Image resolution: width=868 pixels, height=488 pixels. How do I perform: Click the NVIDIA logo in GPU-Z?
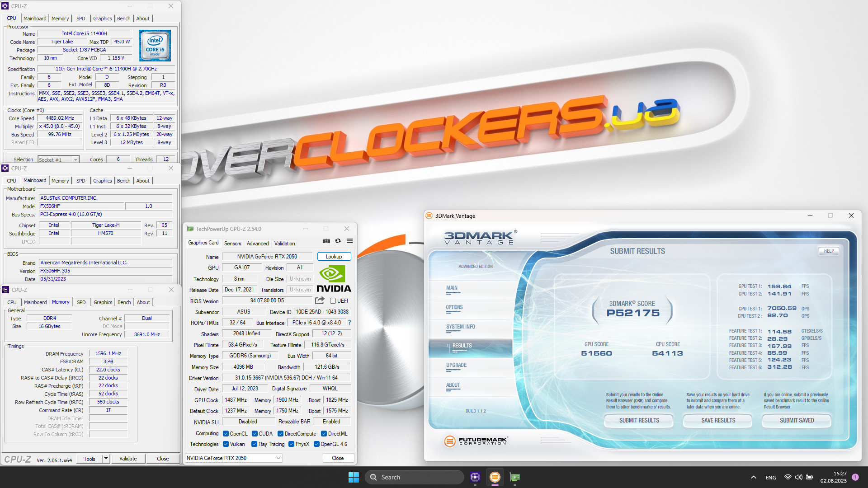pyautogui.click(x=334, y=279)
